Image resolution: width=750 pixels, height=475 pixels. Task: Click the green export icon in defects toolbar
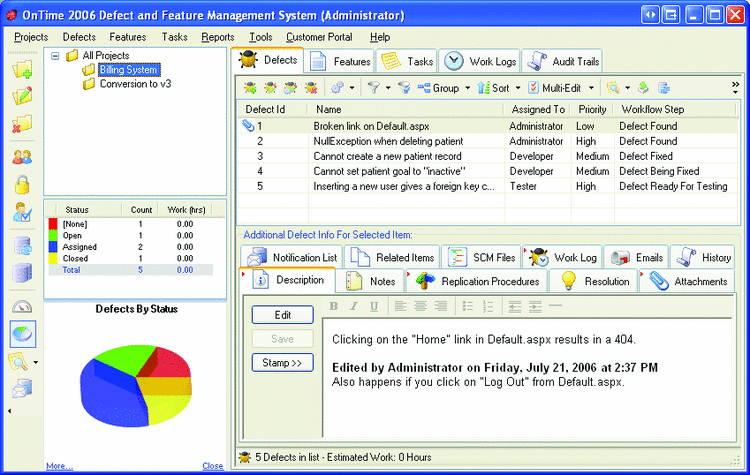click(643, 88)
